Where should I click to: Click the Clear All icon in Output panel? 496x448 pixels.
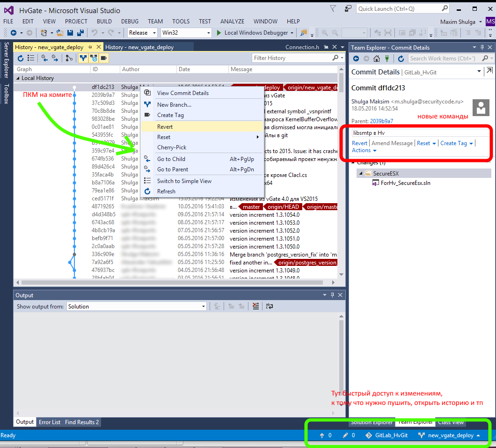click(x=255, y=306)
